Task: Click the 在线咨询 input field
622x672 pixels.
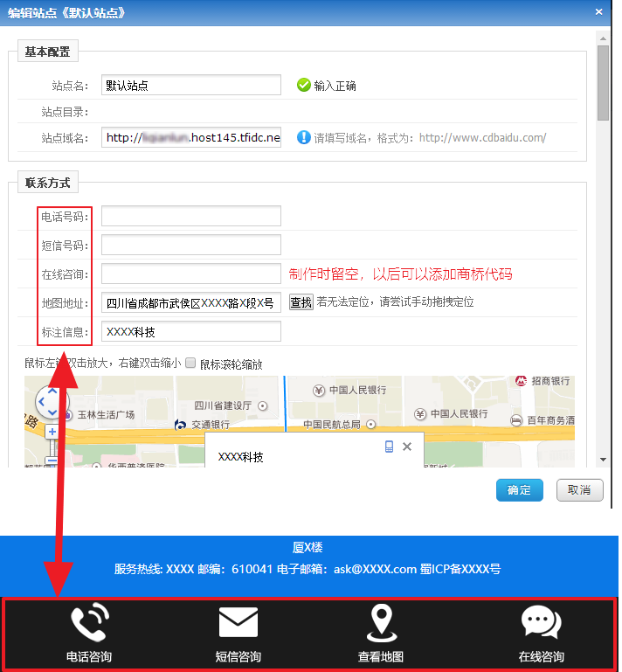Action: [191, 274]
